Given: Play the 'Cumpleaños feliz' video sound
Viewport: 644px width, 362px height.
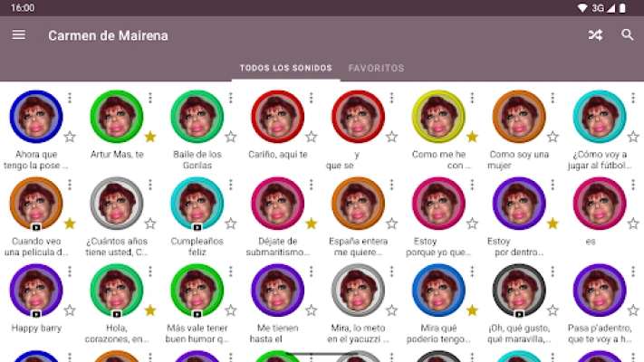Looking at the screenshot, I should click(197, 204).
